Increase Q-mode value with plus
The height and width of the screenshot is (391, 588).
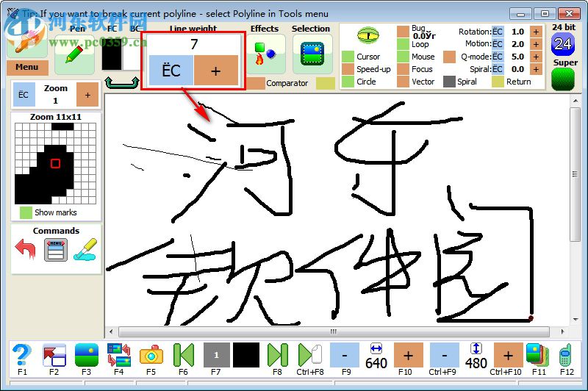[536, 57]
